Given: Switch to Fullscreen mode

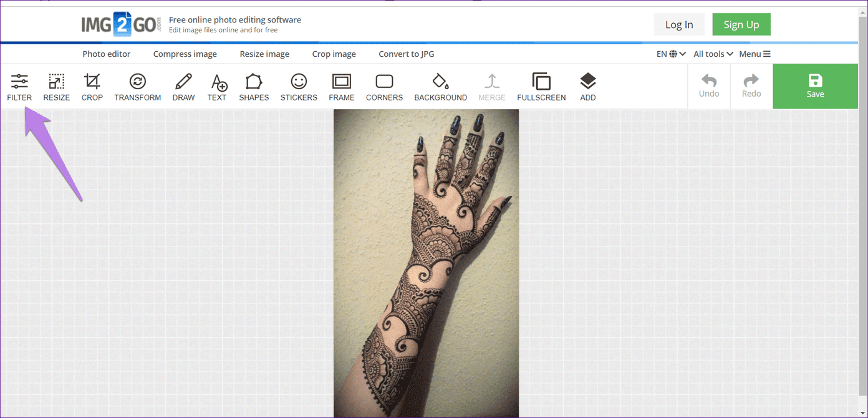Looking at the screenshot, I should [x=541, y=87].
